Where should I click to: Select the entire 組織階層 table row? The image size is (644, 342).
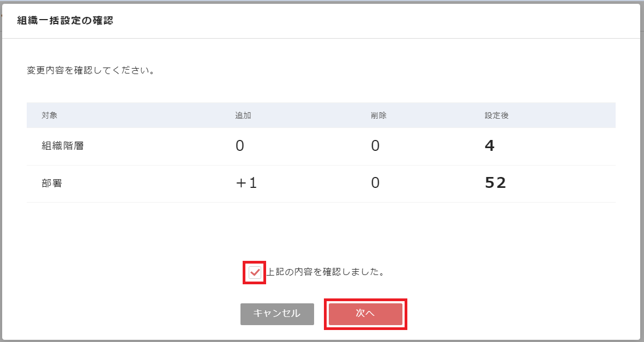(x=321, y=147)
